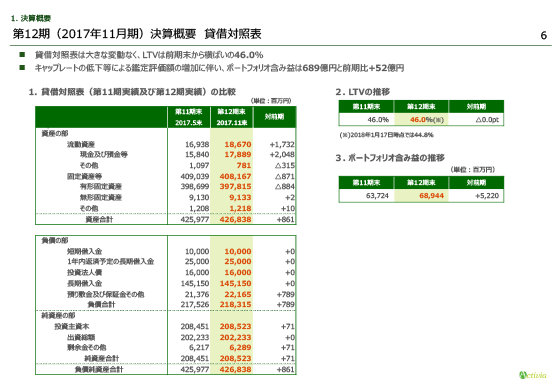Screen dimensions: 560x388
Task: Click the 有形固定資産 row label
Action: tap(101, 186)
